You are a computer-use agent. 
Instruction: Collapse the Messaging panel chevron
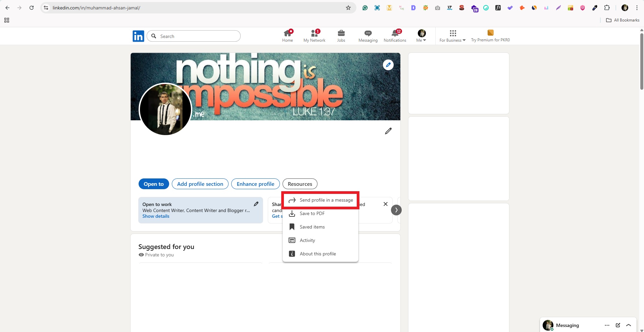click(x=629, y=325)
